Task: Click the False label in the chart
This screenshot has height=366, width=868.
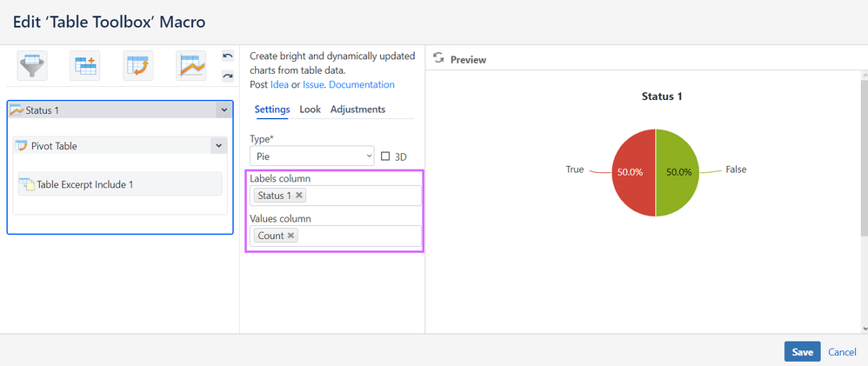Action: [736, 170]
